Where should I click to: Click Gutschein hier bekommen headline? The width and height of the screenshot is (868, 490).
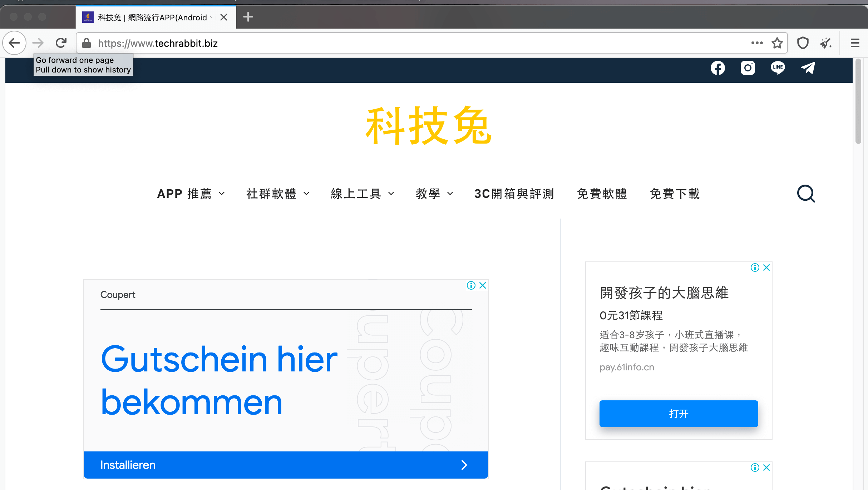pos(219,381)
